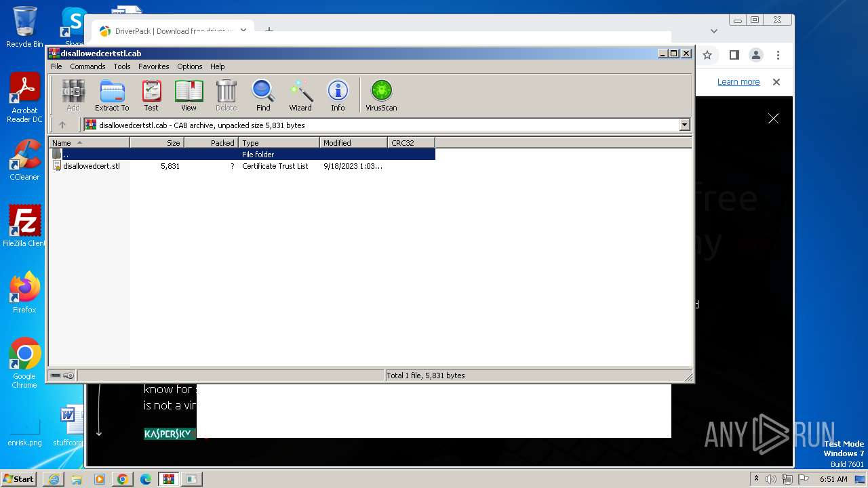The width and height of the screenshot is (868, 488).
Task: Toggle Chrome side panel icon
Action: [734, 55]
